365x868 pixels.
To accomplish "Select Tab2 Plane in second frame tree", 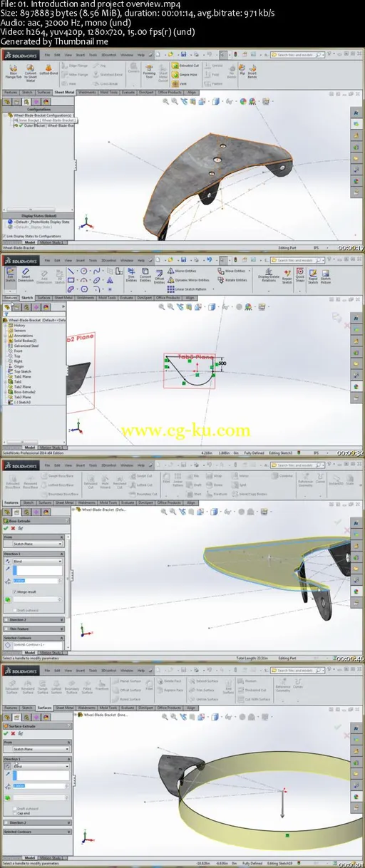I will coord(24,386).
